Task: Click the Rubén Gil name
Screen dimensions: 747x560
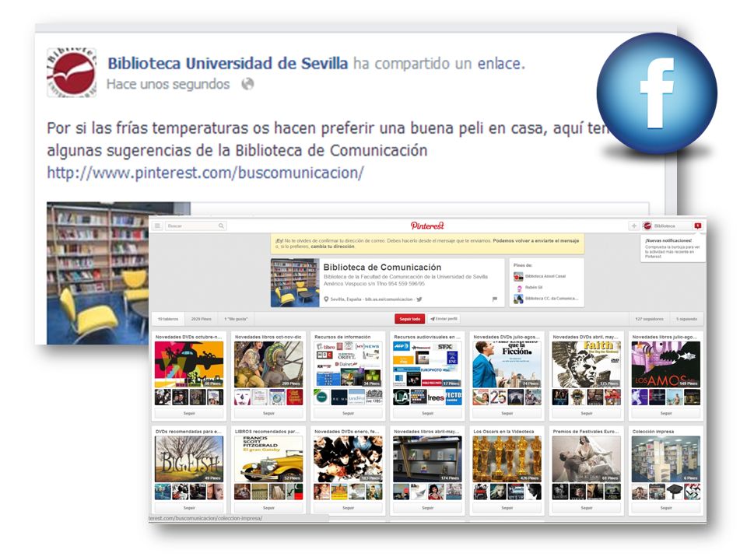Action: (x=534, y=288)
